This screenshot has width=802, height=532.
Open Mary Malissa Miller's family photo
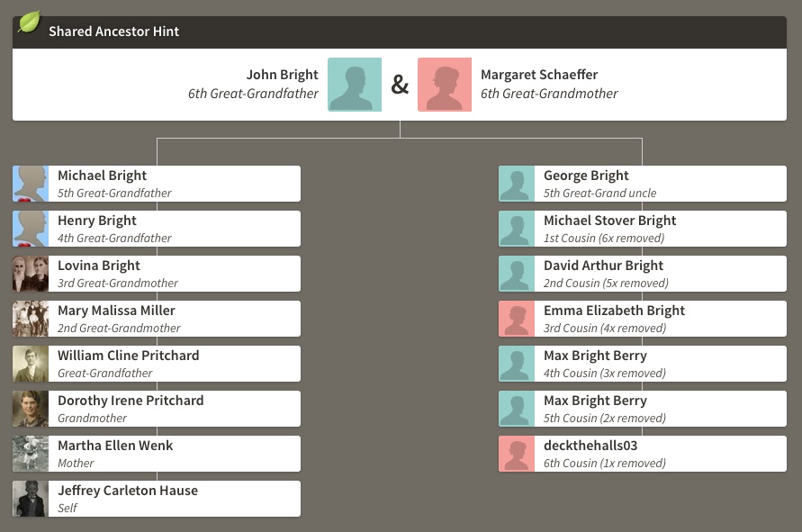31,319
